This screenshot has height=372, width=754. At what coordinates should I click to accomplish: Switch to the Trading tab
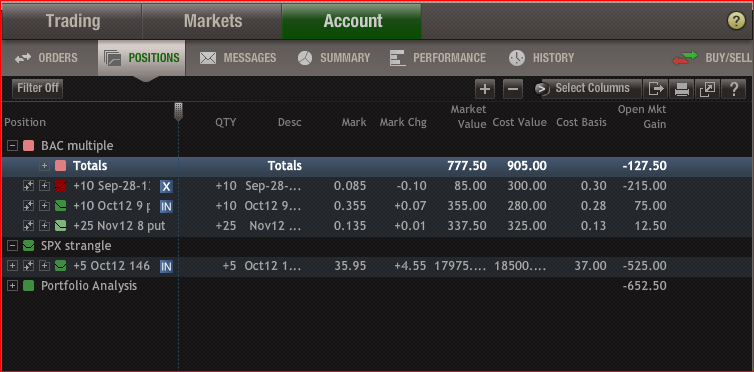point(73,21)
